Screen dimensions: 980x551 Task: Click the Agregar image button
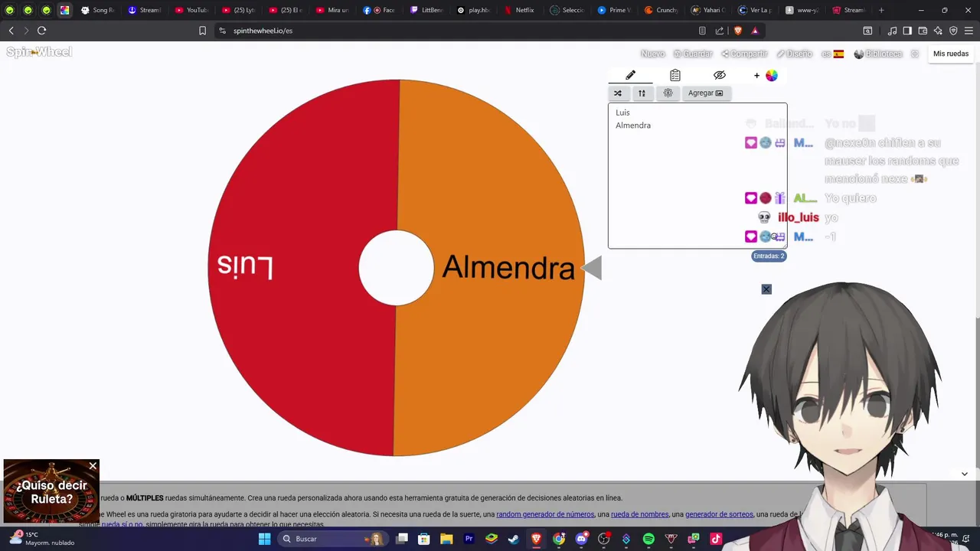tap(705, 93)
